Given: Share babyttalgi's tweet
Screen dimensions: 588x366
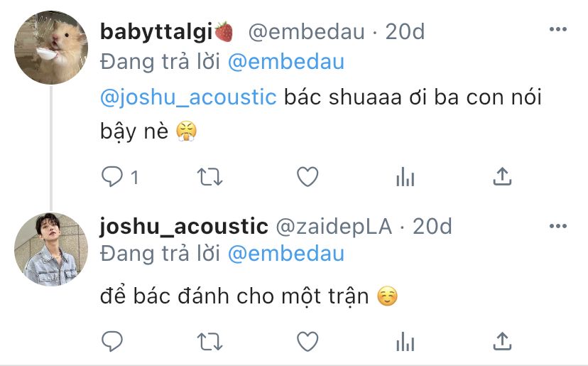Looking at the screenshot, I should point(502,176).
